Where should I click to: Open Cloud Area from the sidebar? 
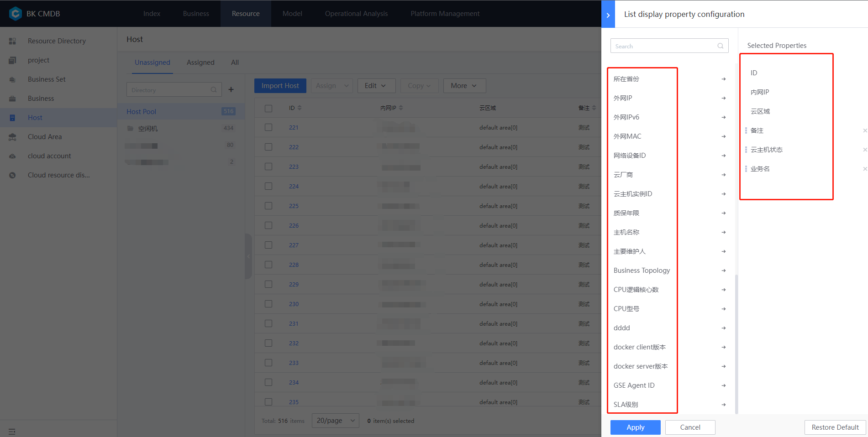point(44,136)
